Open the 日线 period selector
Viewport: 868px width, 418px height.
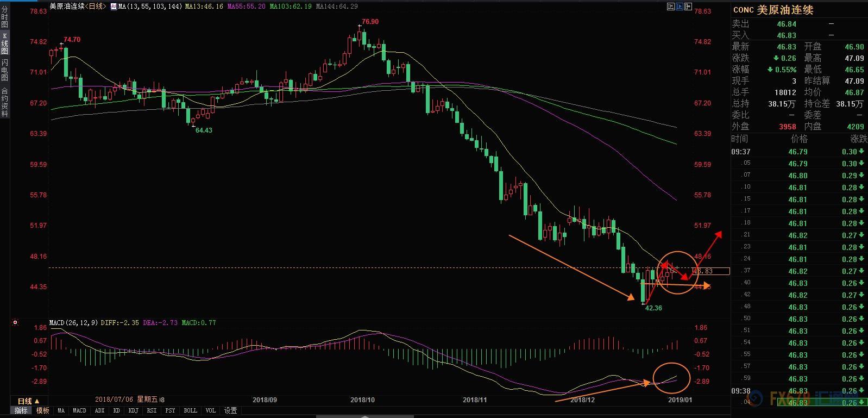click(x=28, y=401)
